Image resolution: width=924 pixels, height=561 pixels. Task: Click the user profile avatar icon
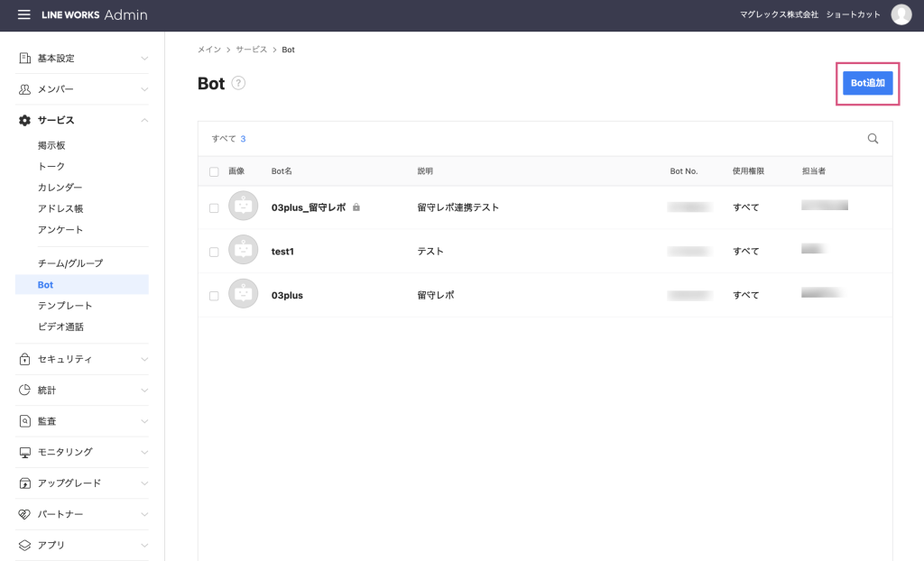coord(901,14)
